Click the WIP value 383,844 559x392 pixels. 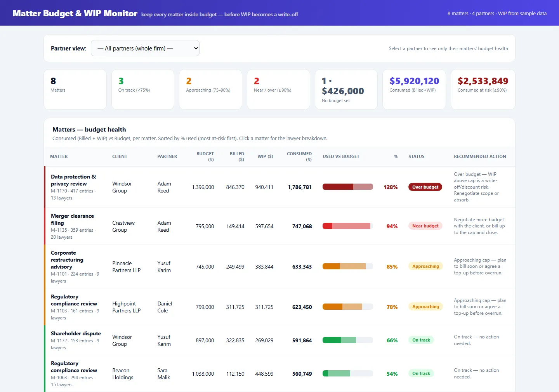pyautogui.click(x=264, y=267)
